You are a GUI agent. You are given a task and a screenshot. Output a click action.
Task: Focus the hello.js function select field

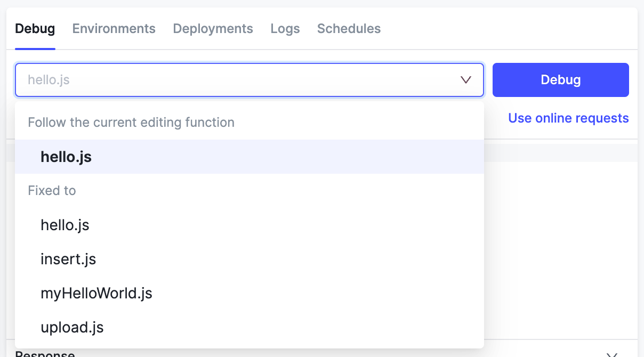pos(249,80)
